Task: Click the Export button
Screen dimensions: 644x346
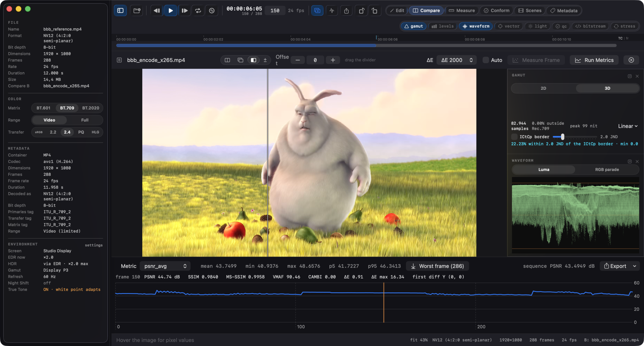Action: pyautogui.click(x=615, y=266)
